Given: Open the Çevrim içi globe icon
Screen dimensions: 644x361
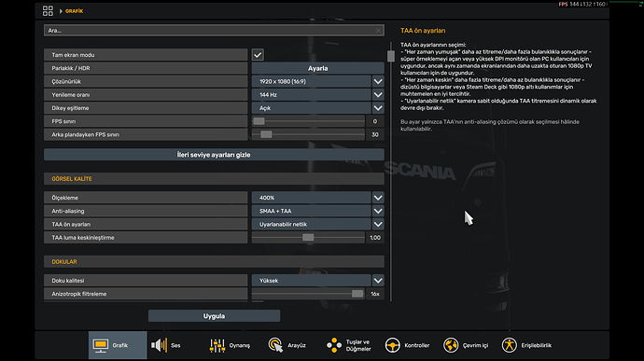Looking at the screenshot, I should click(x=451, y=345).
